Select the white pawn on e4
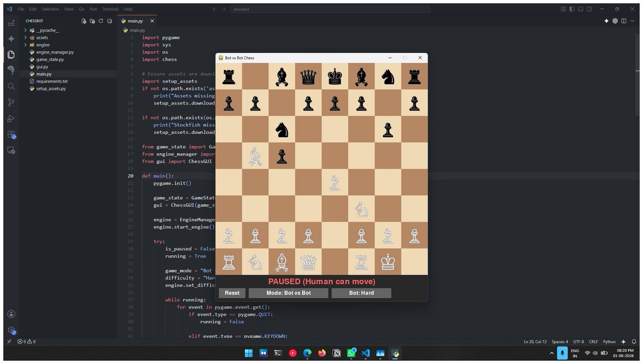This screenshot has height=364, width=643. pos(335,183)
